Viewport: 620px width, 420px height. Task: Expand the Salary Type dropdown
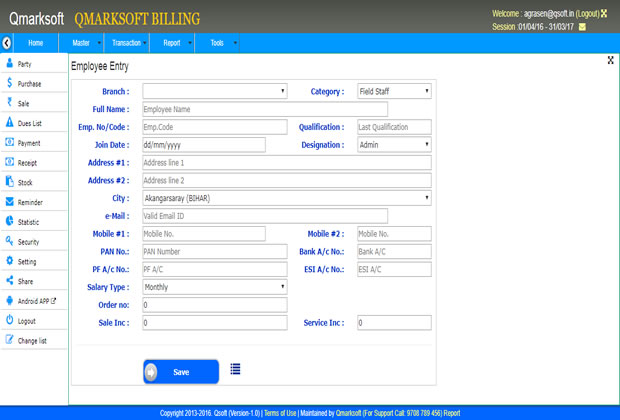click(215, 287)
